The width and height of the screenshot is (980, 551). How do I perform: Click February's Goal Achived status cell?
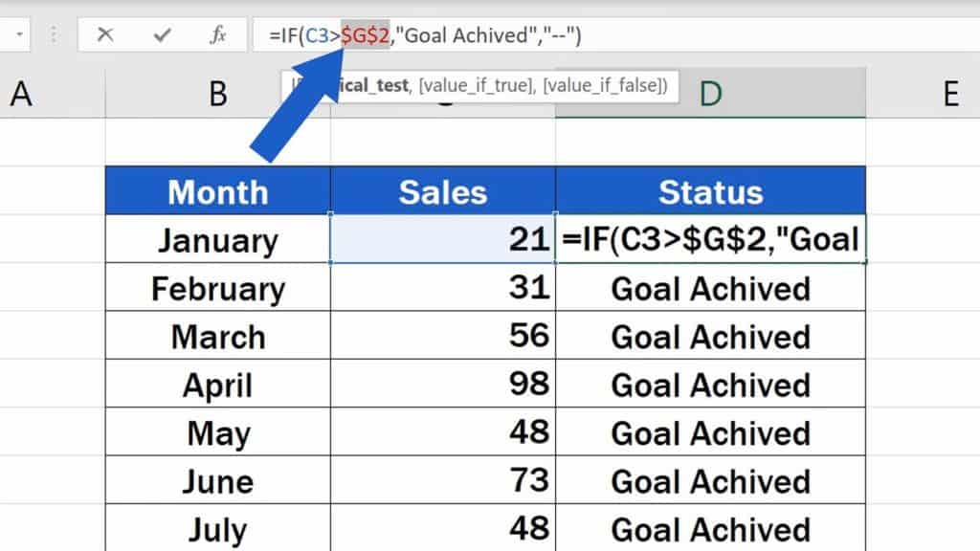(712, 288)
